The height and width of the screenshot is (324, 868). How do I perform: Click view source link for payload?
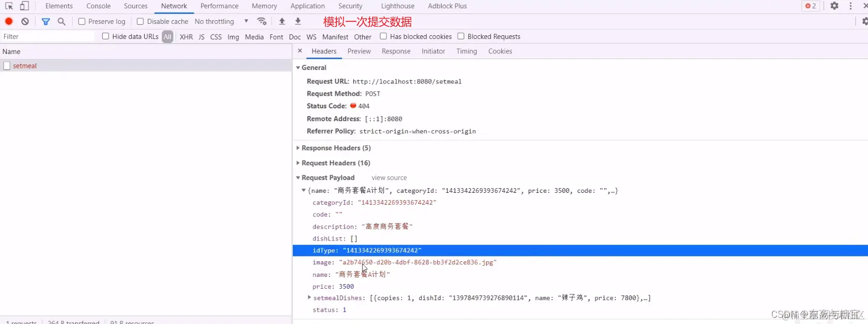pos(389,178)
